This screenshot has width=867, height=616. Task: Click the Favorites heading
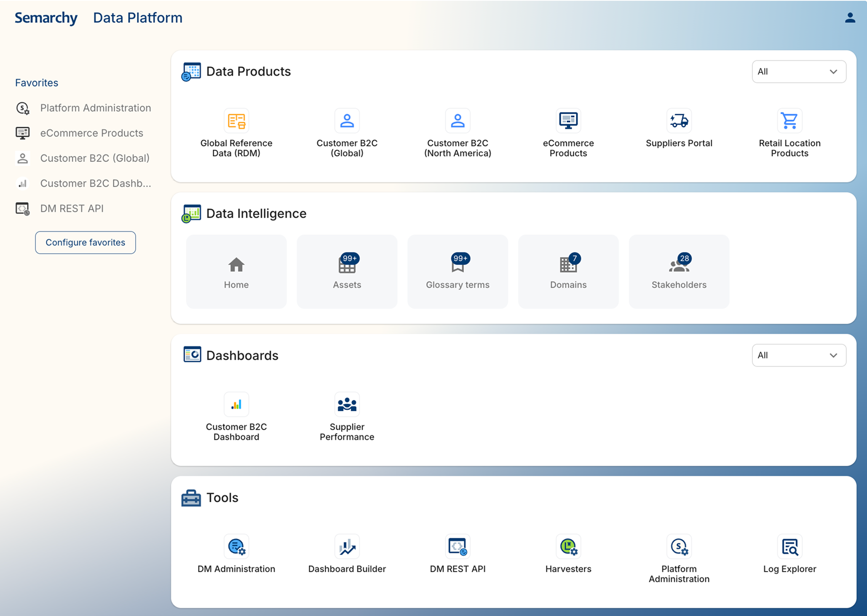(x=37, y=83)
